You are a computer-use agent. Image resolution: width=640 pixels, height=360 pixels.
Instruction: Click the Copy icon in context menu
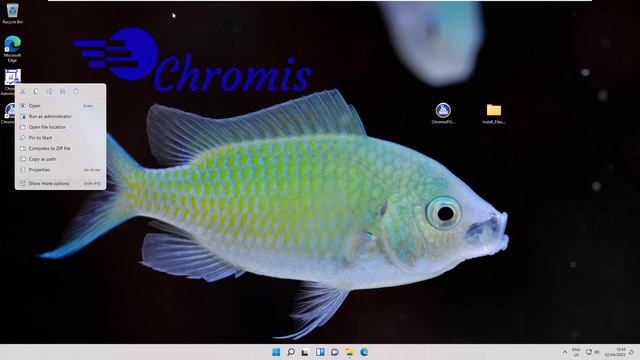[36, 92]
